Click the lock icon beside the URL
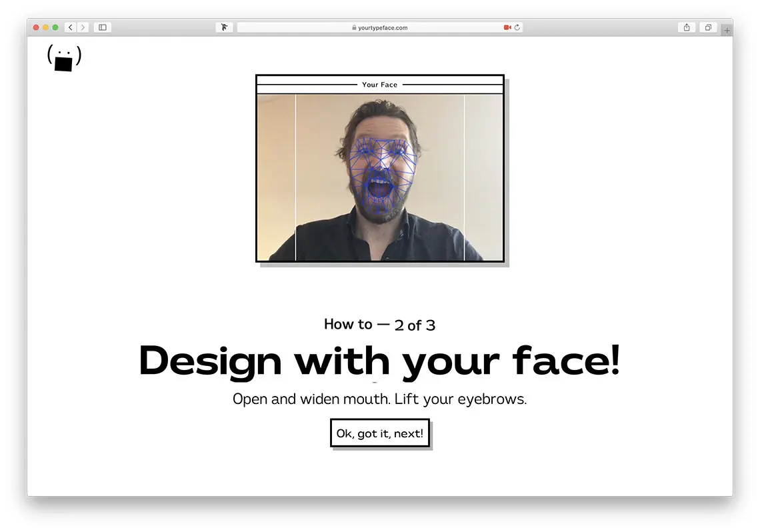Viewport: 760px width, 532px height. coord(355,28)
